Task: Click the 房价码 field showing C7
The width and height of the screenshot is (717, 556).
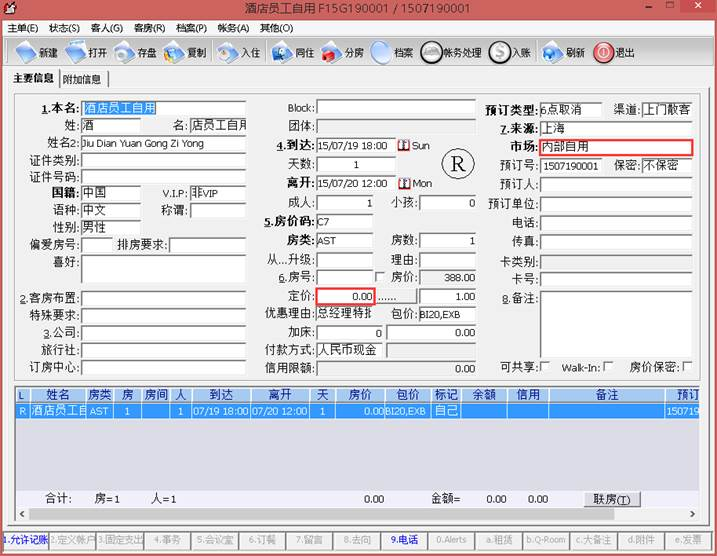Action: [344, 222]
